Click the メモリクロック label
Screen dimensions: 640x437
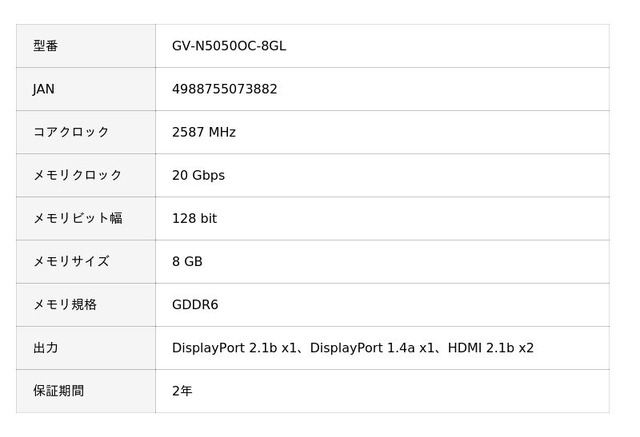pos(78,175)
